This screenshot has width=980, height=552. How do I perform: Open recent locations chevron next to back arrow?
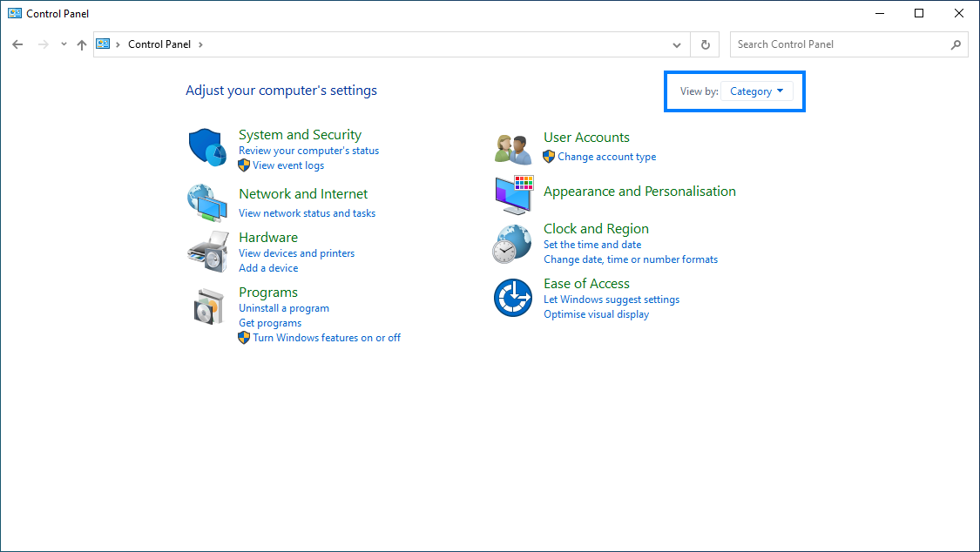63,44
